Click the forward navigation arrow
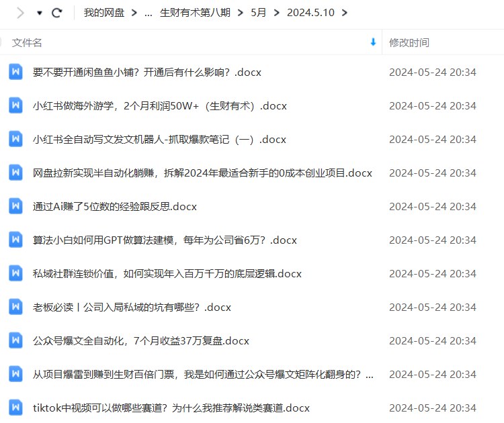The height and width of the screenshot is (423, 504). 20,13
